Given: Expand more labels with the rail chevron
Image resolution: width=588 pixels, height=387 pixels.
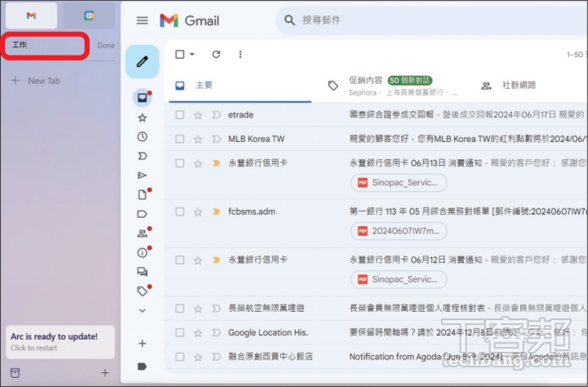Looking at the screenshot, I should (142, 310).
